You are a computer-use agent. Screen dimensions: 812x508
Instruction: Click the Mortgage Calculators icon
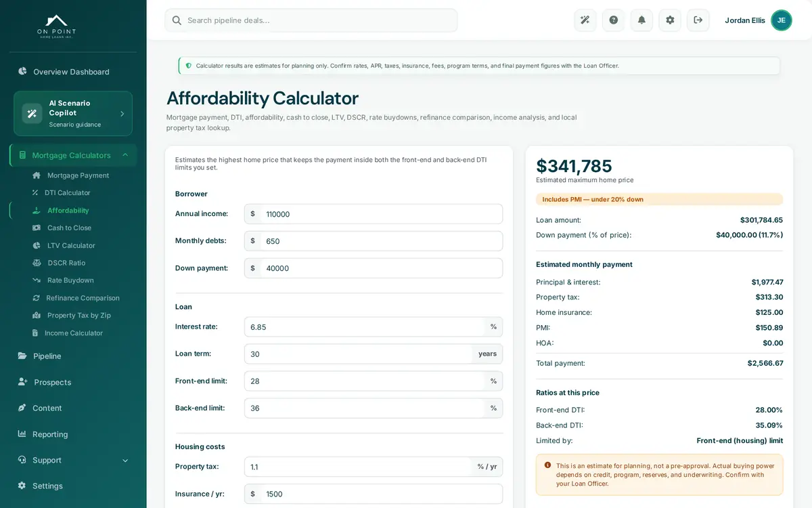pyautogui.click(x=22, y=155)
